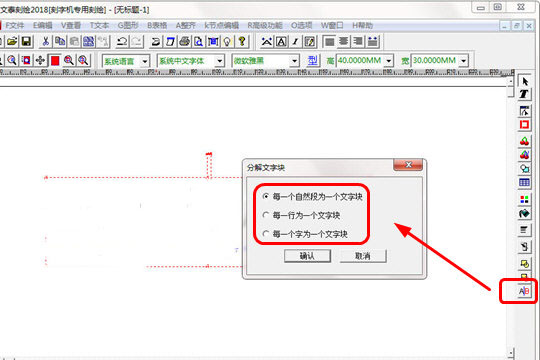Image resolution: width=540 pixels, height=360 pixels.
Task: Select each natural paragraph as one text block
Action: point(313,197)
